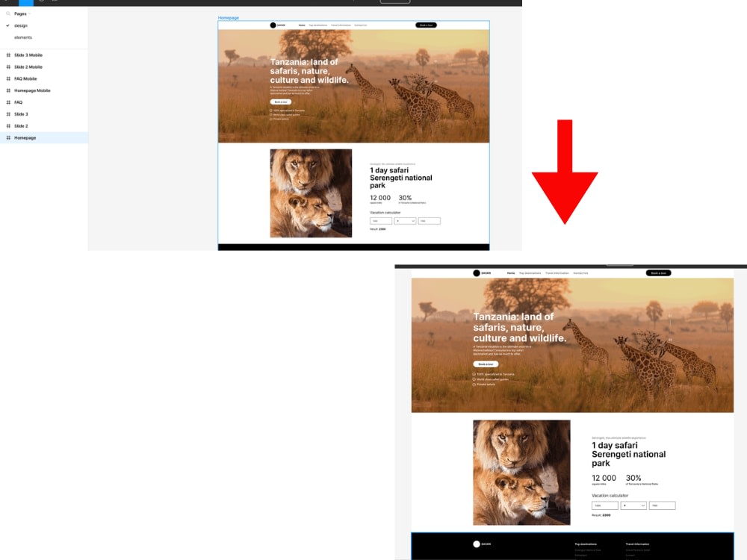Screen dimensions: 747x560
Task: Click '1 day safari Serengeti' heading in lower preview
Action: [x=629, y=454]
